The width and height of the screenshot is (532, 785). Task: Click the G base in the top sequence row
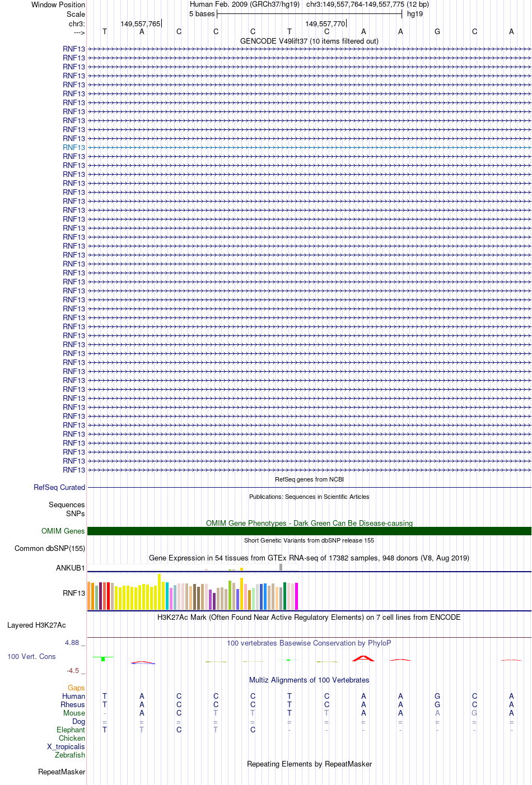(437, 32)
